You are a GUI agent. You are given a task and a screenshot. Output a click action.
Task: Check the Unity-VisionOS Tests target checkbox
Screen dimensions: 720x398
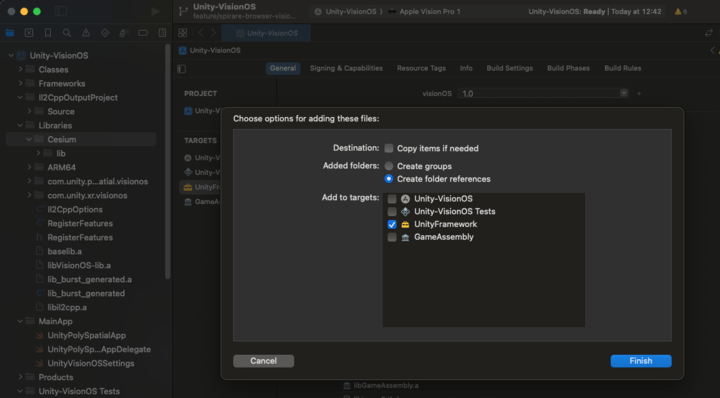pos(392,212)
